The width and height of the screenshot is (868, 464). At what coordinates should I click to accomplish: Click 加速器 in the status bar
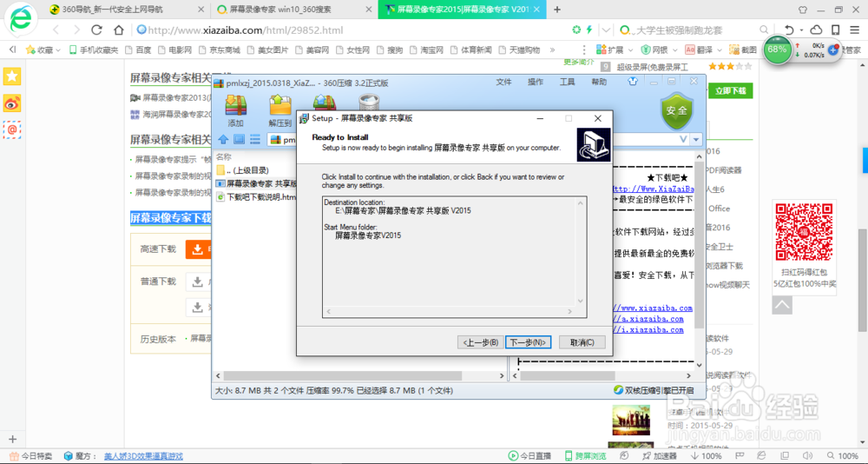tap(660, 455)
